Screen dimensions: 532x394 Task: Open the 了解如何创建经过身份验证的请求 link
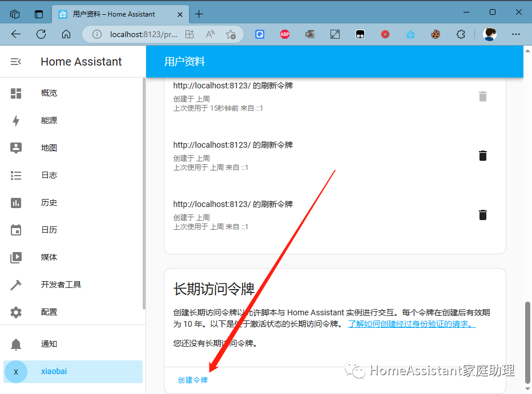click(412, 324)
